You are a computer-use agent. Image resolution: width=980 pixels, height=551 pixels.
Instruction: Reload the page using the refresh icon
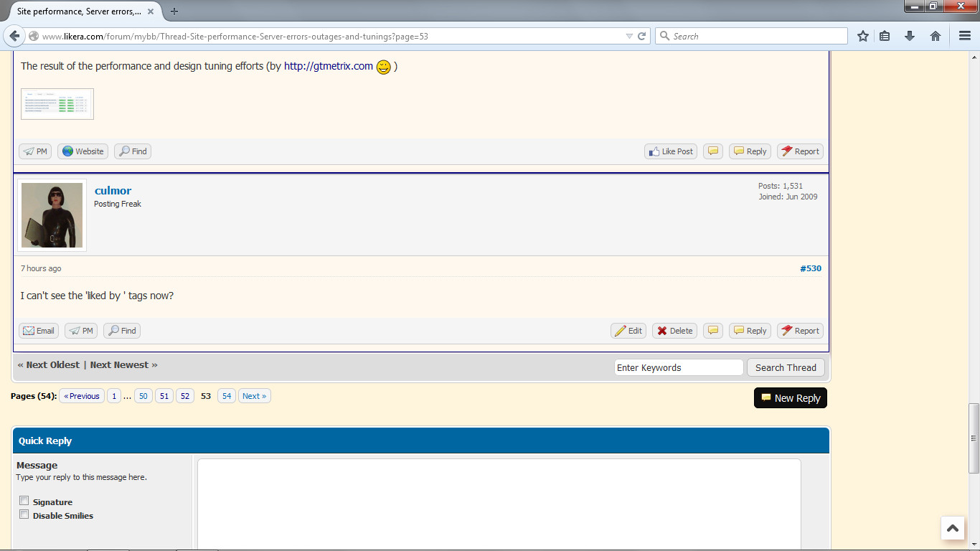(642, 36)
